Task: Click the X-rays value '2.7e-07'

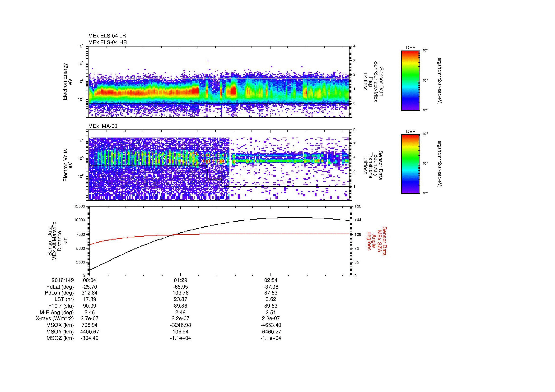Action: (x=89, y=318)
